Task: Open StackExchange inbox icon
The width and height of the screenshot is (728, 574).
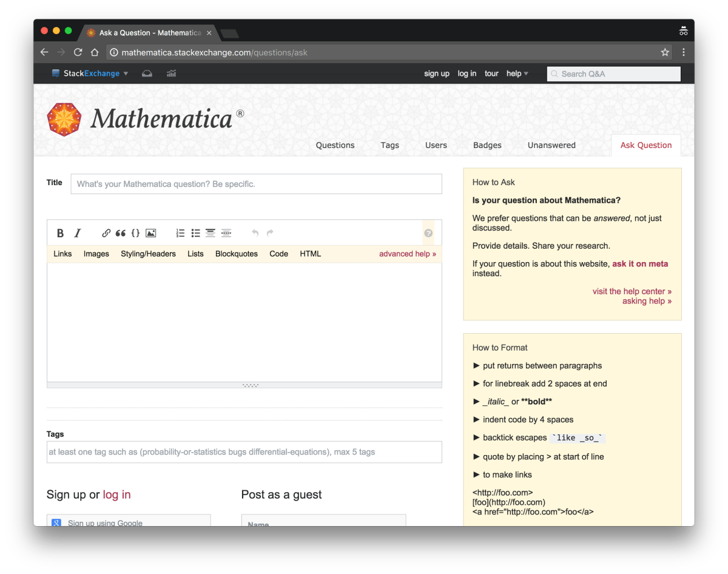Action: click(x=147, y=73)
